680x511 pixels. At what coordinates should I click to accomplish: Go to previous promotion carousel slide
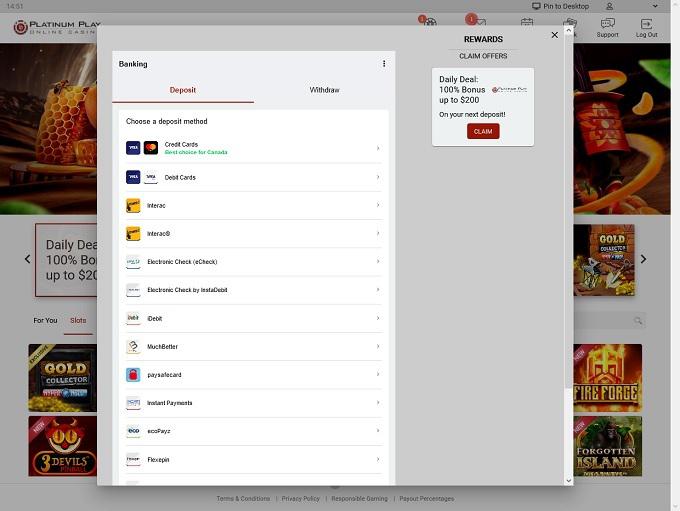coord(27,259)
